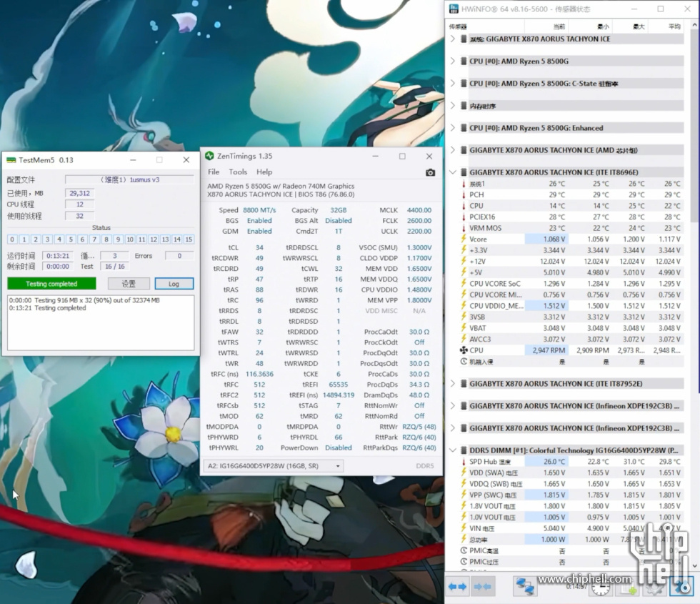Image resolution: width=700 pixels, height=604 pixels.
Task: Open the Log button in TestMem5
Action: [x=174, y=284]
